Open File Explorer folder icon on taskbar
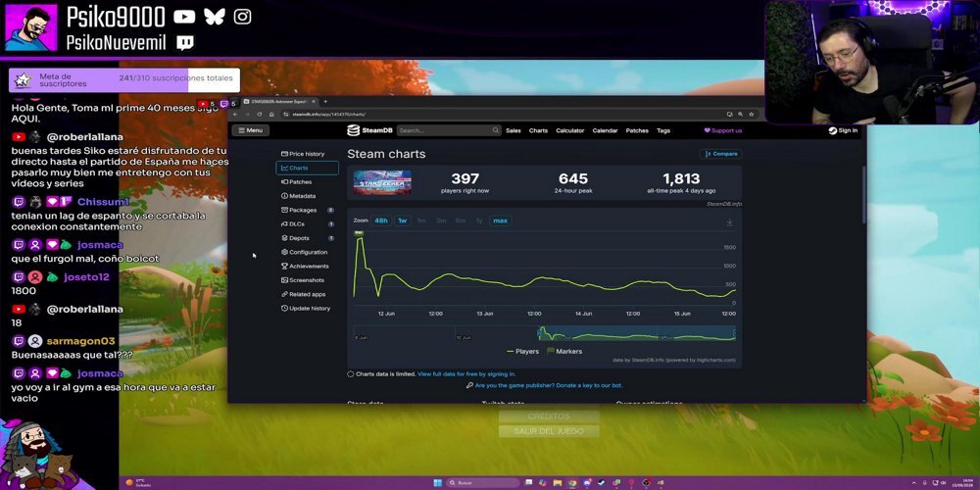This screenshot has width=980, height=490. coord(558,482)
